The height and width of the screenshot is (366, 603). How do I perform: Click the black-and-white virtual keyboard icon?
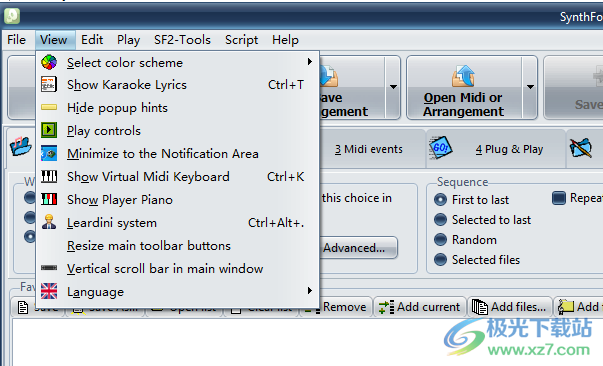pyautogui.click(x=49, y=176)
